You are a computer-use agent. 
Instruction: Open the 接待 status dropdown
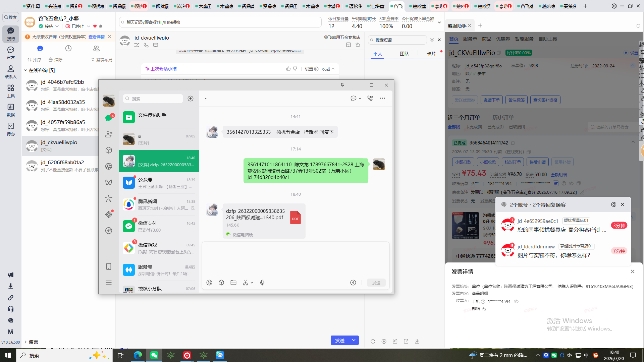pos(57,26)
